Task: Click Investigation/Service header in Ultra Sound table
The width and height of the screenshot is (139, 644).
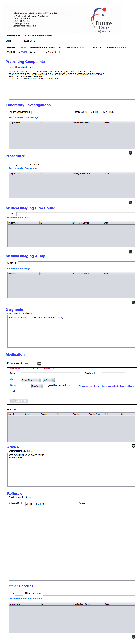Action: [x=87, y=223]
